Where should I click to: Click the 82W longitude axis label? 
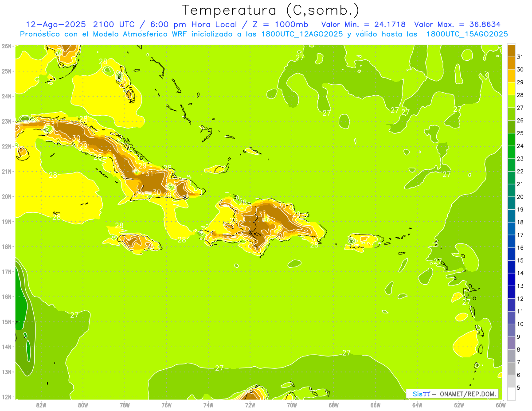click(41, 405)
